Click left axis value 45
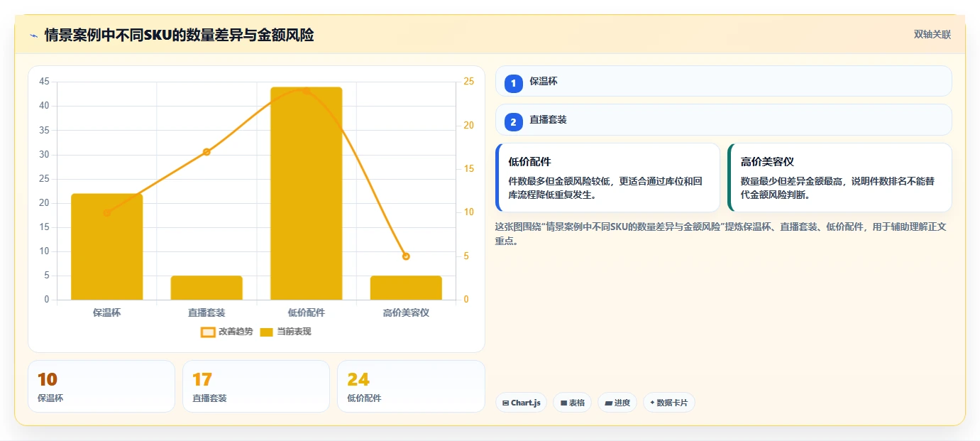980x441 pixels. (x=44, y=82)
